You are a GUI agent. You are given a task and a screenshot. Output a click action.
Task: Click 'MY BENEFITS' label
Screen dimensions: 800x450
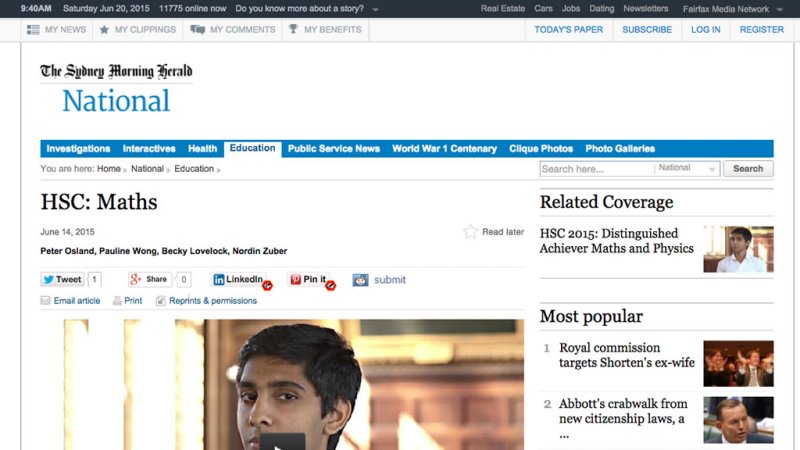[x=333, y=30]
